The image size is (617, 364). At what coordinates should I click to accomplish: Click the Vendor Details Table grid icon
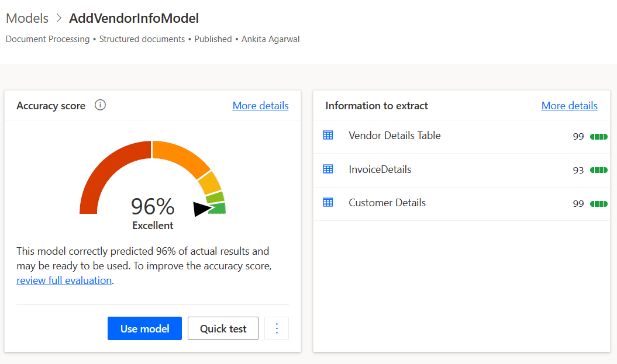click(x=328, y=135)
